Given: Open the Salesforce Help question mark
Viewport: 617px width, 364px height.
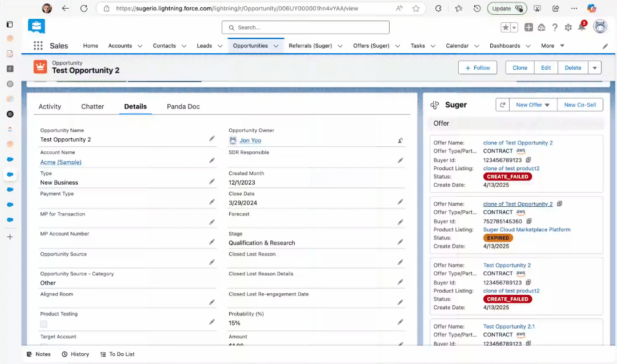Looking at the screenshot, I should [555, 27].
